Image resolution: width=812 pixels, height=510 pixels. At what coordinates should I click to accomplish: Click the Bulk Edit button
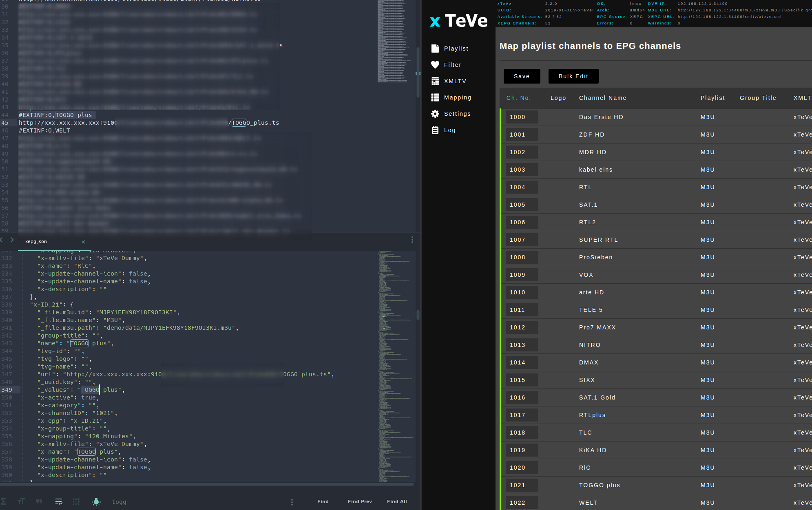(573, 76)
